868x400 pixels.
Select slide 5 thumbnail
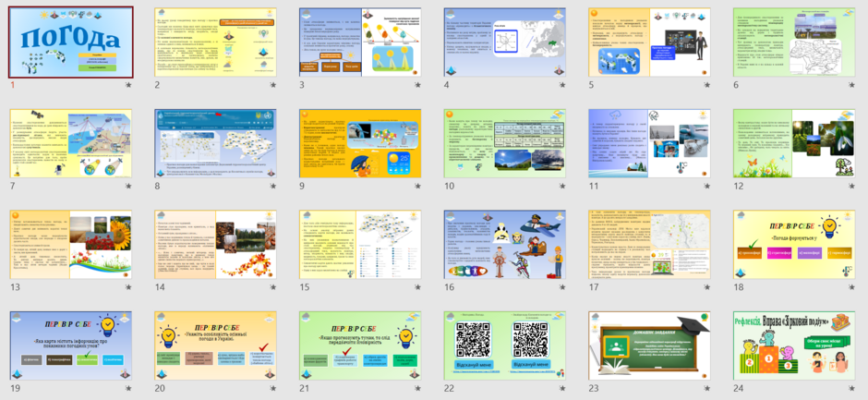[649, 42]
